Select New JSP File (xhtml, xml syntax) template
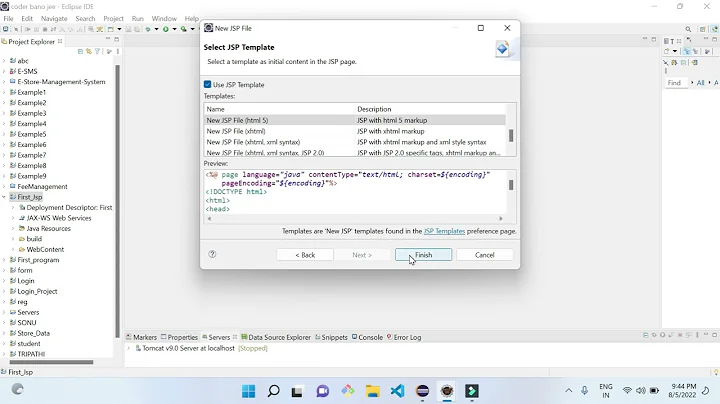Viewport: 720px width, 404px height. [x=354, y=142]
